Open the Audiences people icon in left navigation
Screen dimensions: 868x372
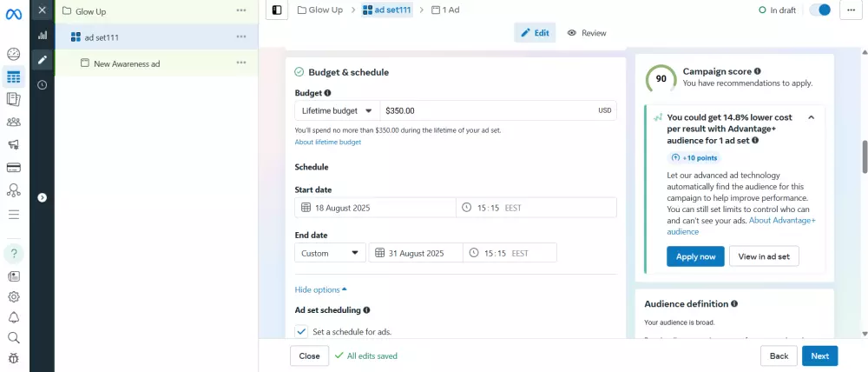[x=14, y=122]
